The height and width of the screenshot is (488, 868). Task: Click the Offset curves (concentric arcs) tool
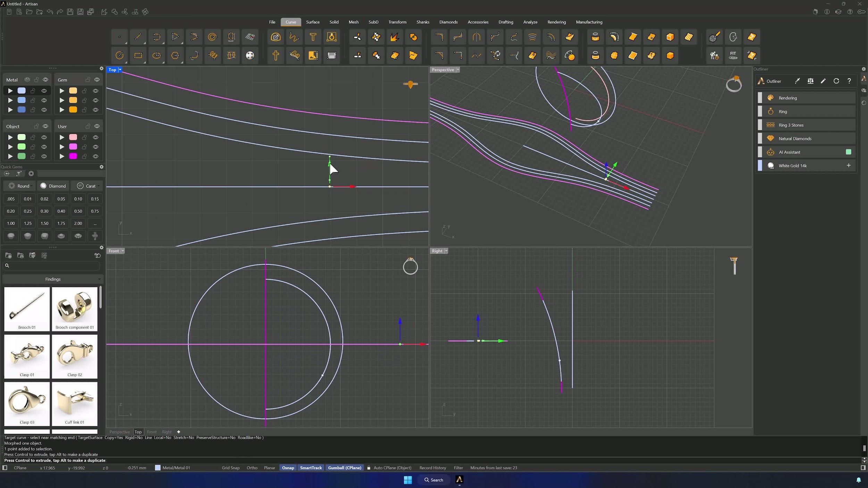point(532,37)
